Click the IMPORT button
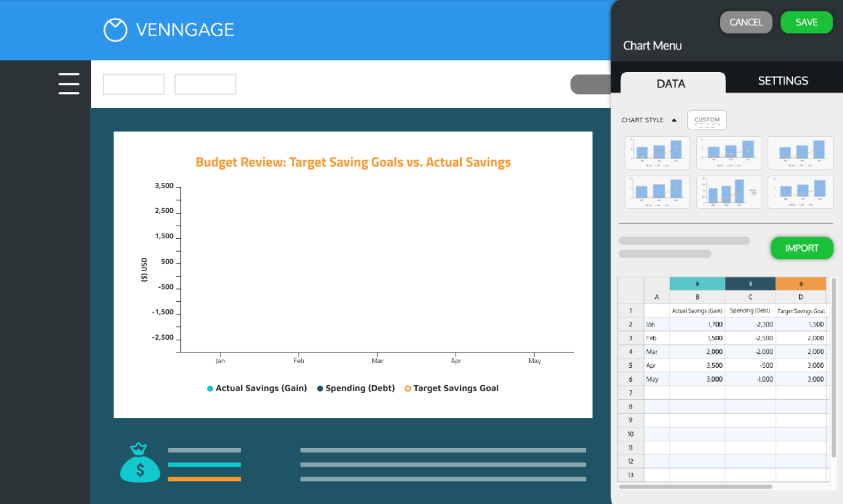Viewport: 843px width, 504px height. point(802,248)
